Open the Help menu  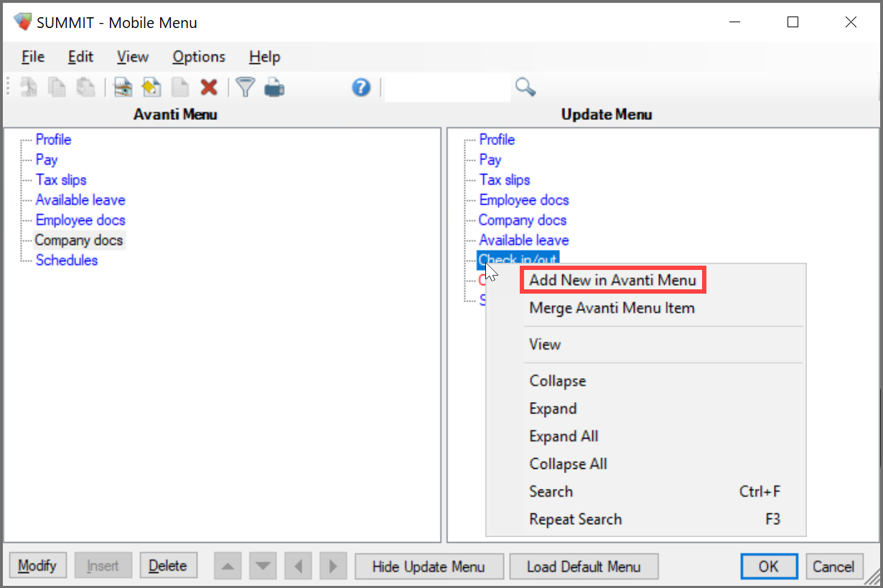point(265,57)
